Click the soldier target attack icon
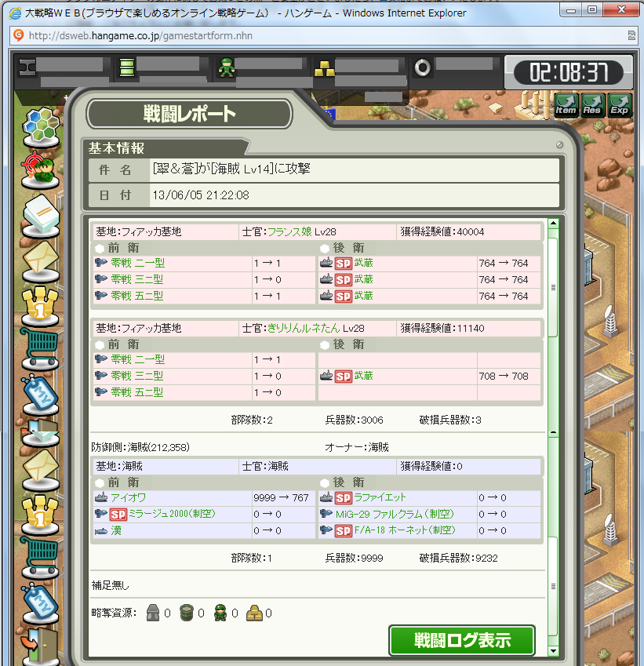 (40, 170)
